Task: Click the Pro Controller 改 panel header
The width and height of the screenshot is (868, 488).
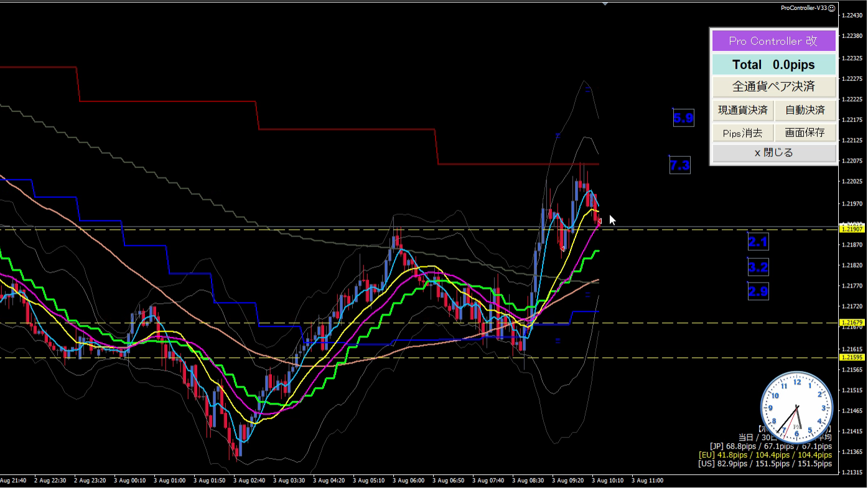Action: (773, 41)
